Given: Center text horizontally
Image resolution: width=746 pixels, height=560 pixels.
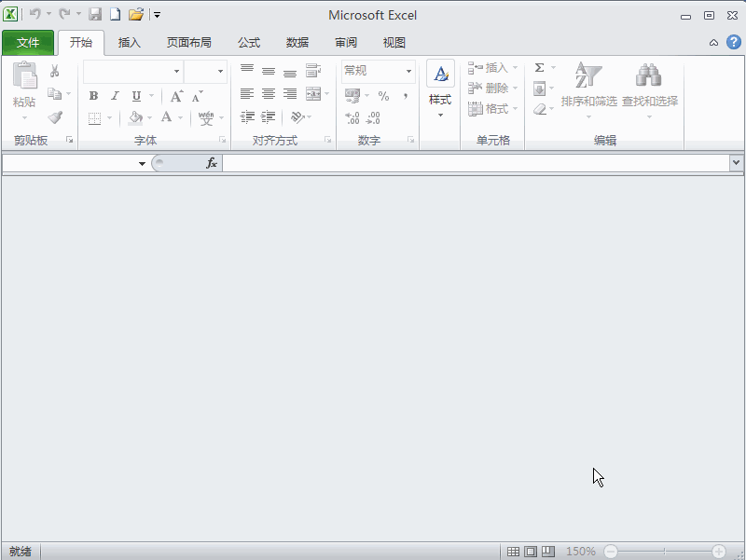Looking at the screenshot, I should click(x=269, y=94).
